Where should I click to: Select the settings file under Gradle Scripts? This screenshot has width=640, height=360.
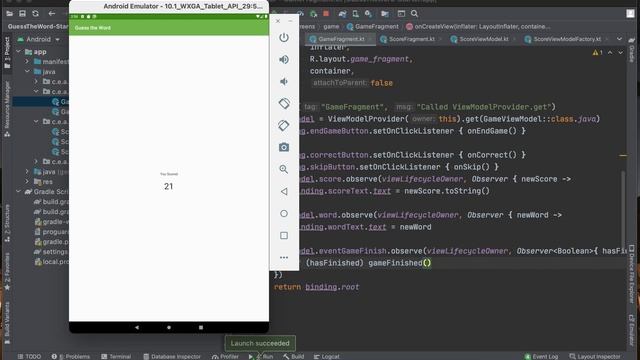pos(51,252)
